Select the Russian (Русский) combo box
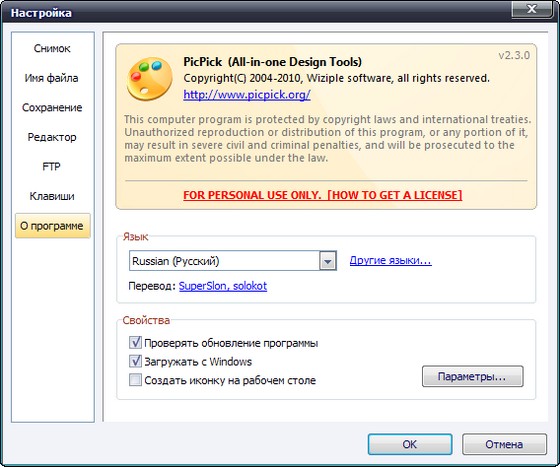Image resolution: width=560 pixels, height=467 pixels. 232,261
